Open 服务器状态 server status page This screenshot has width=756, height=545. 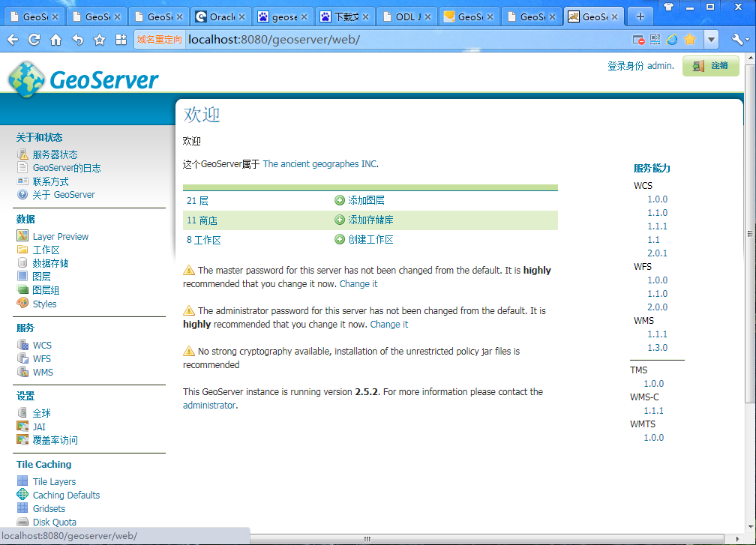tap(55, 154)
